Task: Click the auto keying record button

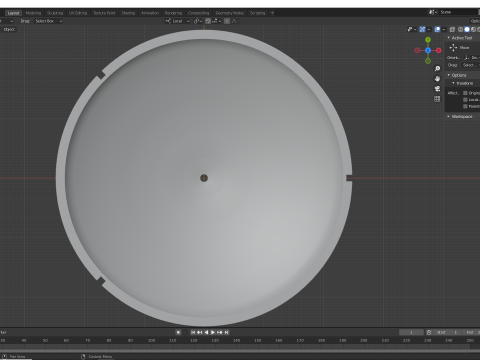Action: pyautogui.click(x=178, y=332)
